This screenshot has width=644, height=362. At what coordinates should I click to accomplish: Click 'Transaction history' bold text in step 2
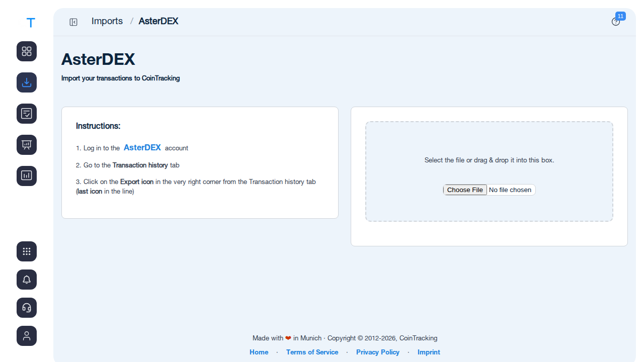(x=140, y=165)
